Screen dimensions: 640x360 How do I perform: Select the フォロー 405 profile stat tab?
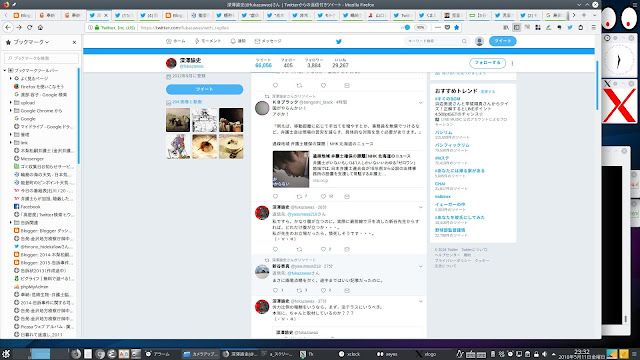pos(288,63)
